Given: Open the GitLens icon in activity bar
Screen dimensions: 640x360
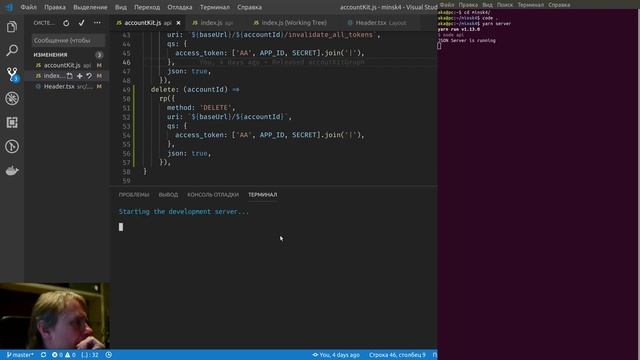Looking at the screenshot, I should [12, 147].
